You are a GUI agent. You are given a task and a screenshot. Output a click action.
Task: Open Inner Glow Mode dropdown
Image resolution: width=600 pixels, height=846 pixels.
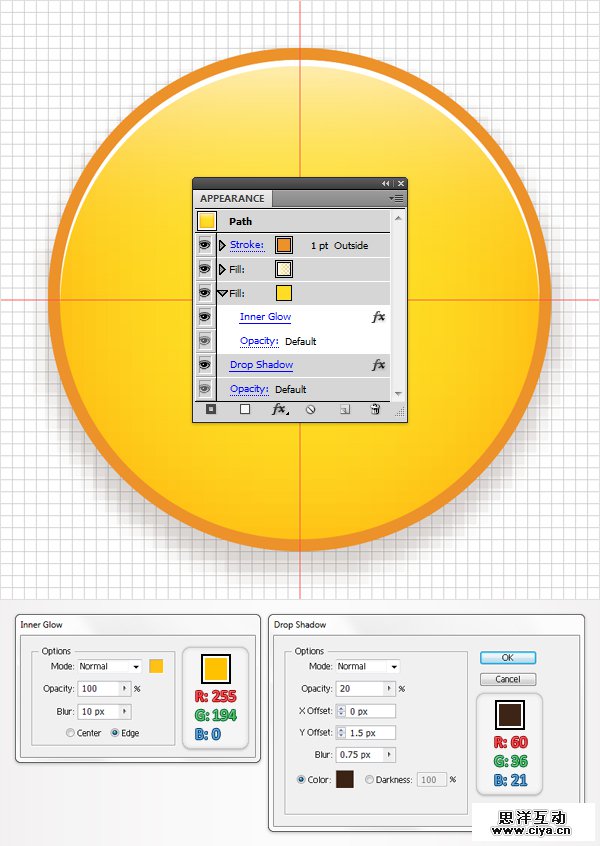pos(110,666)
